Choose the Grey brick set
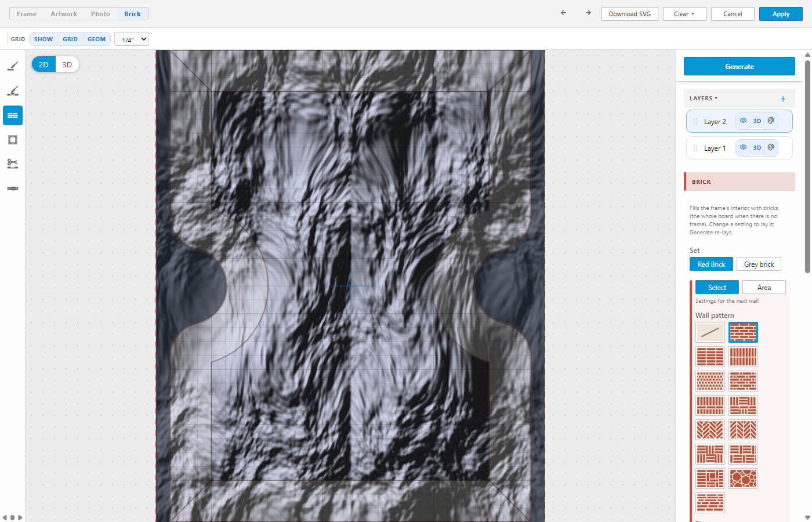This screenshot has width=812, height=522. [759, 264]
